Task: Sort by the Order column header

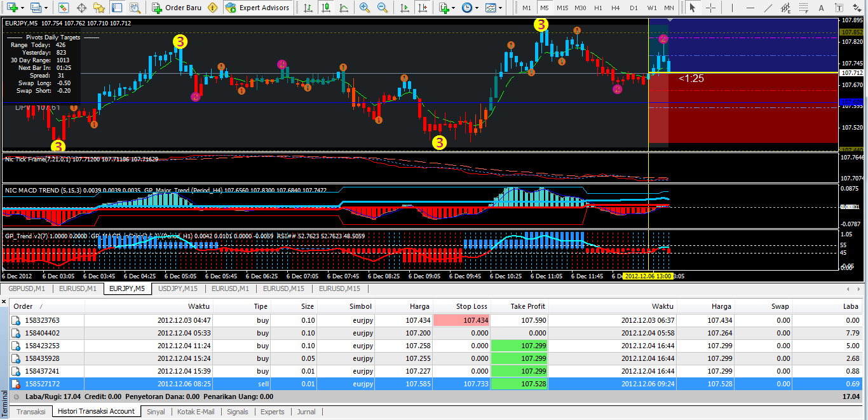Action: (x=47, y=306)
